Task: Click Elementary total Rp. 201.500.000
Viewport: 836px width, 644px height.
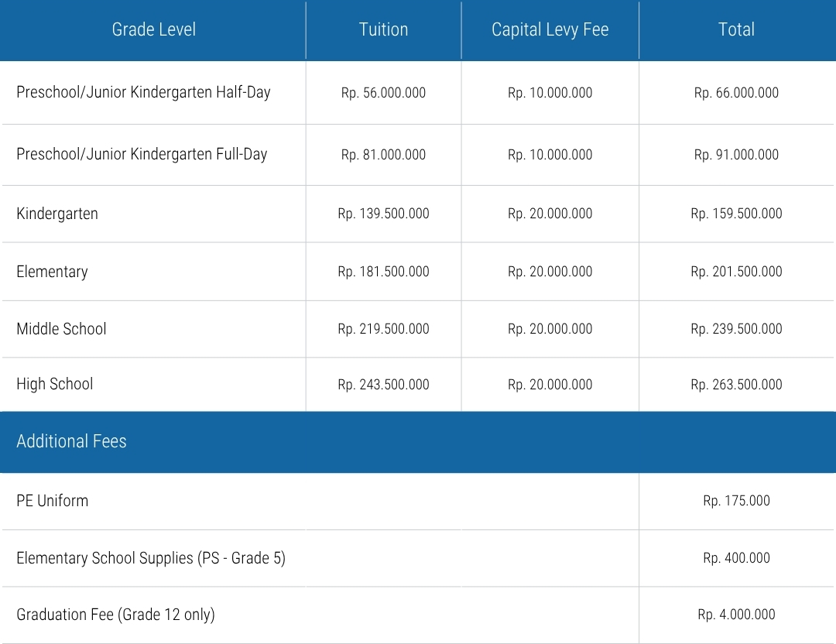Action: pos(736,272)
